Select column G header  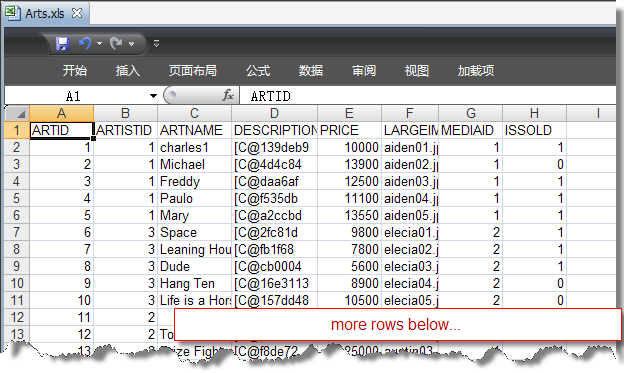coord(471,113)
